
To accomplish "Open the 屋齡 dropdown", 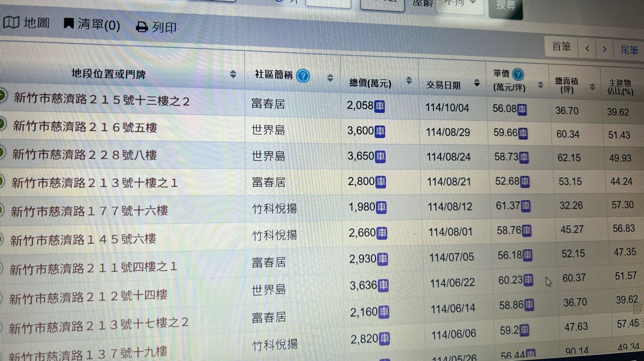I will tap(458, 4).
